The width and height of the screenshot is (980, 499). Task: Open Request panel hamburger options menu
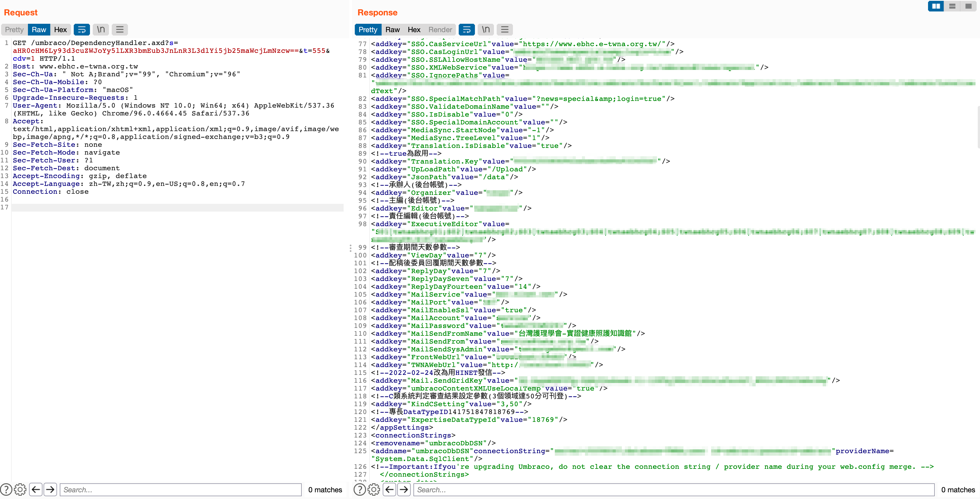click(x=120, y=30)
